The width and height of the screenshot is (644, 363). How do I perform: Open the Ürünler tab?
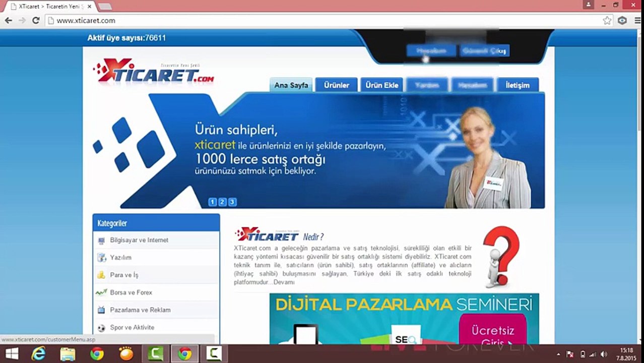pos(336,85)
